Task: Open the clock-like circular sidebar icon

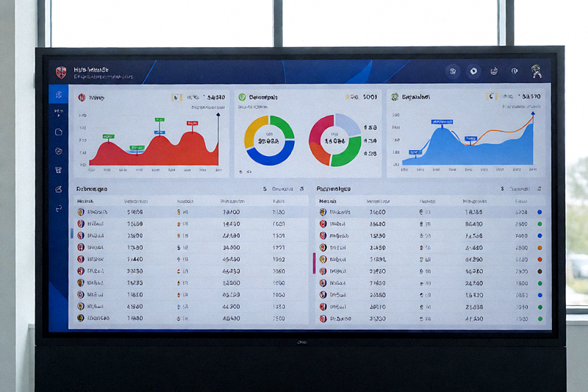Action: (59, 152)
